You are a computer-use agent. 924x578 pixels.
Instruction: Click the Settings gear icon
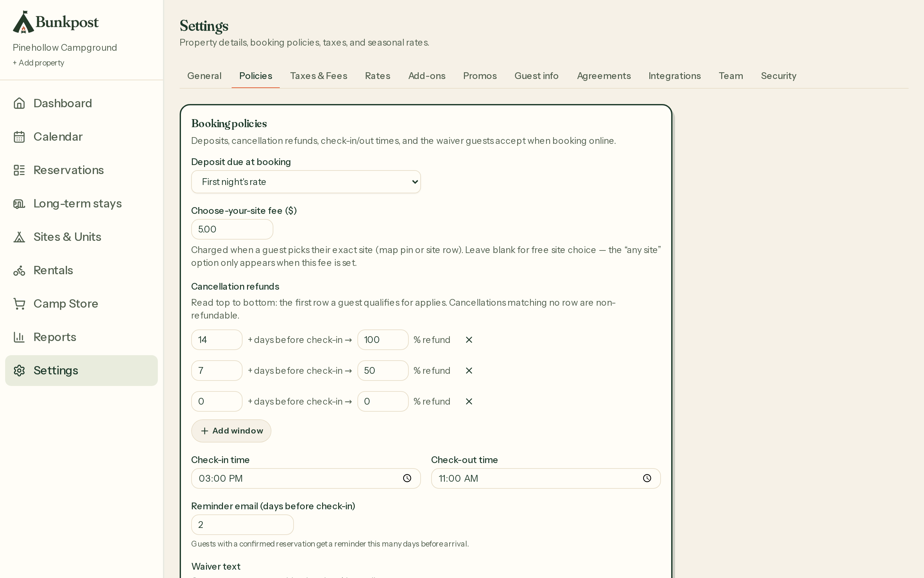pyautogui.click(x=19, y=371)
